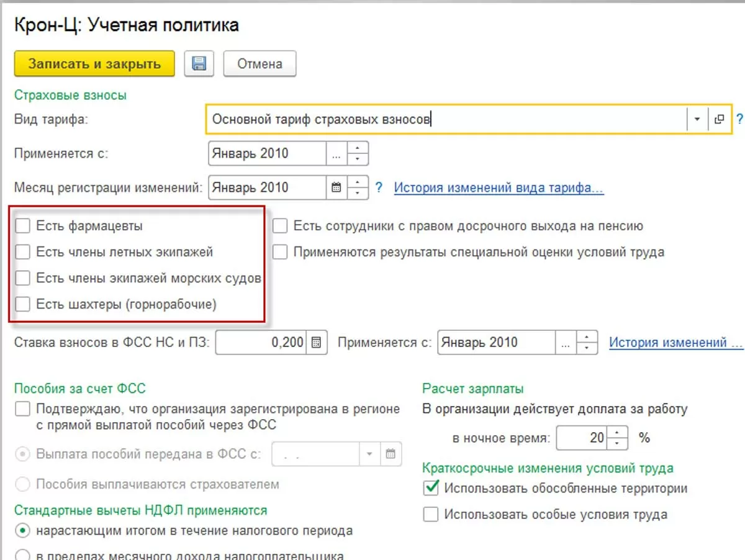Select 'Пособия выплачиваются страхователем' radio button

(x=22, y=484)
